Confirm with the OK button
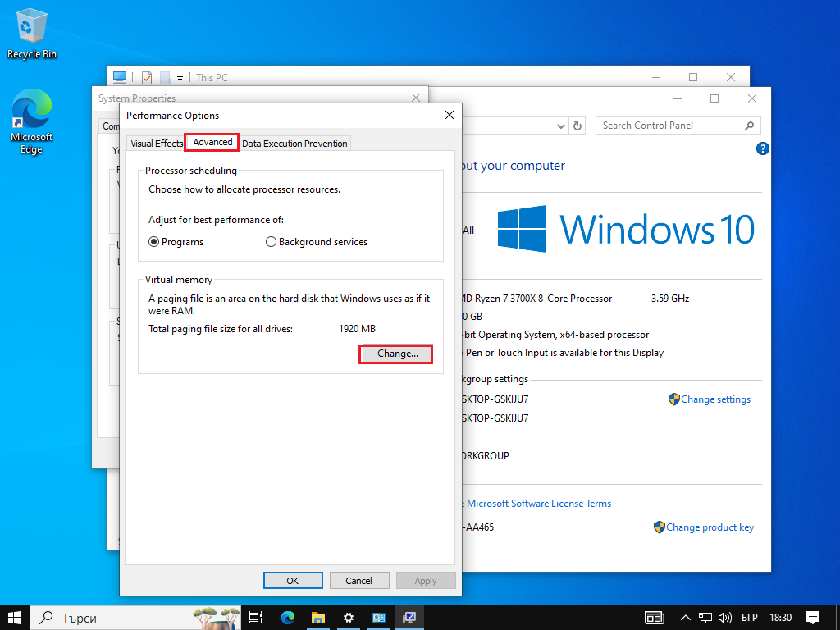Screen dimensions: 840x630 coord(293,581)
